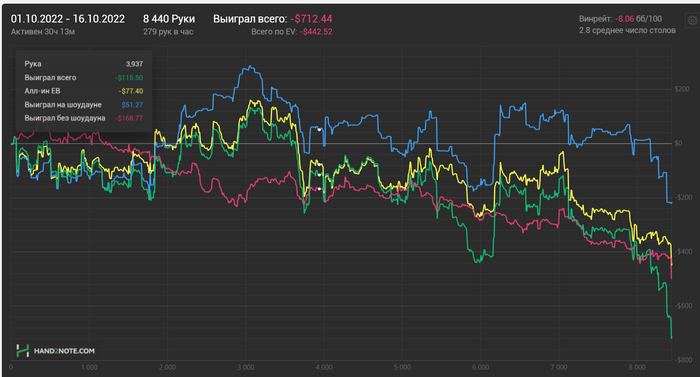Click tooltip 'Алл-ин EB' value -$77.40
This screenshot has height=377, width=700.
pyautogui.click(x=131, y=91)
